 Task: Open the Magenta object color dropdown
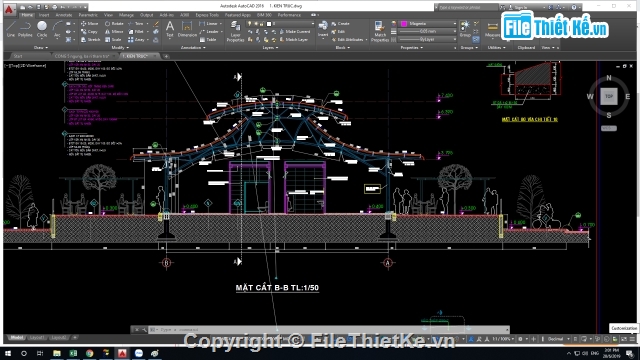pos(428,24)
